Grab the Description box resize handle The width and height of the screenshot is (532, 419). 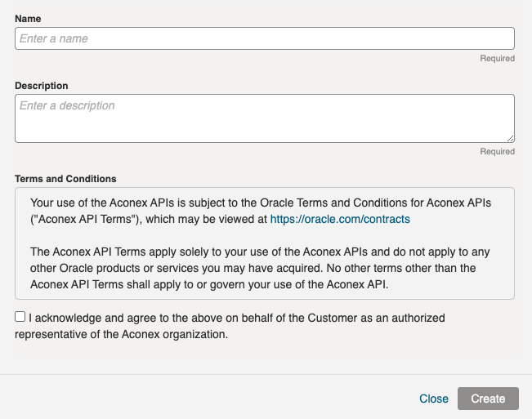pos(510,138)
